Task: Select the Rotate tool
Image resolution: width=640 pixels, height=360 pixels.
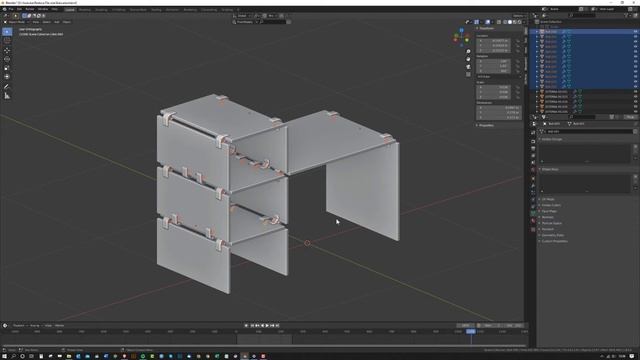Action: pos(7,59)
